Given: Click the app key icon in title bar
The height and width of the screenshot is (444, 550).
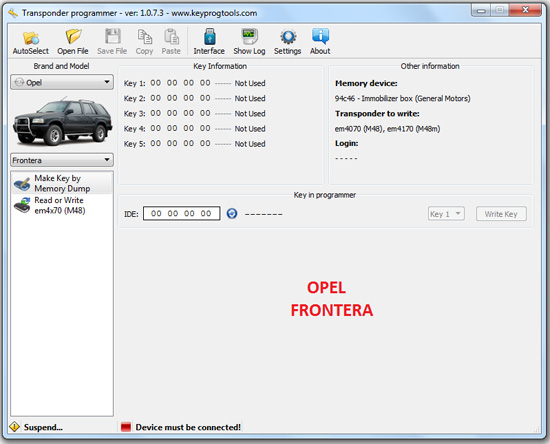Looking at the screenshot, I should pos(13,13).
